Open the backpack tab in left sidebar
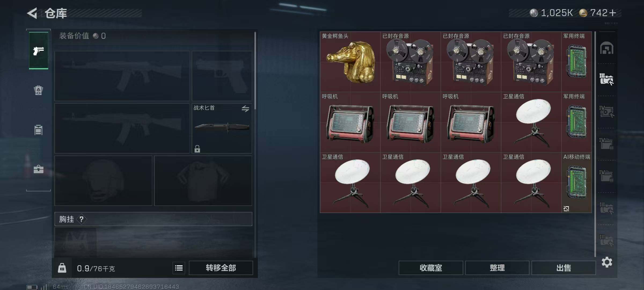Viewport: 644px width, 290px height. tap(38, 90)
